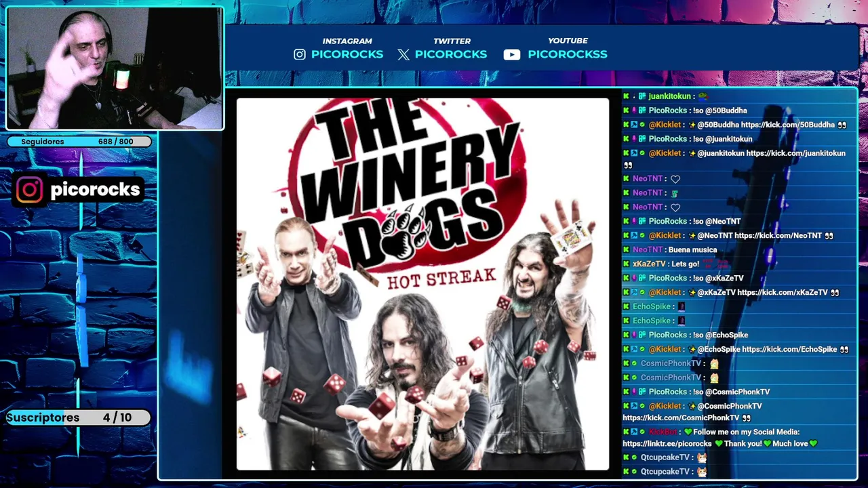Click The Winery Dogs Hot Streak album cover
Image resolution: width=868 pixels, height=488 pixels.
coord(422,284)
